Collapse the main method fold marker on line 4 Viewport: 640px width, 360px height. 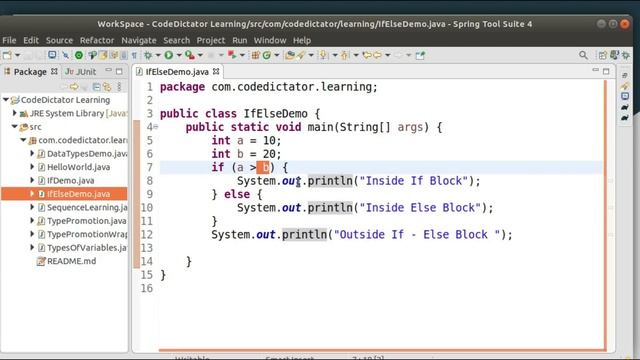click(156, 127)
